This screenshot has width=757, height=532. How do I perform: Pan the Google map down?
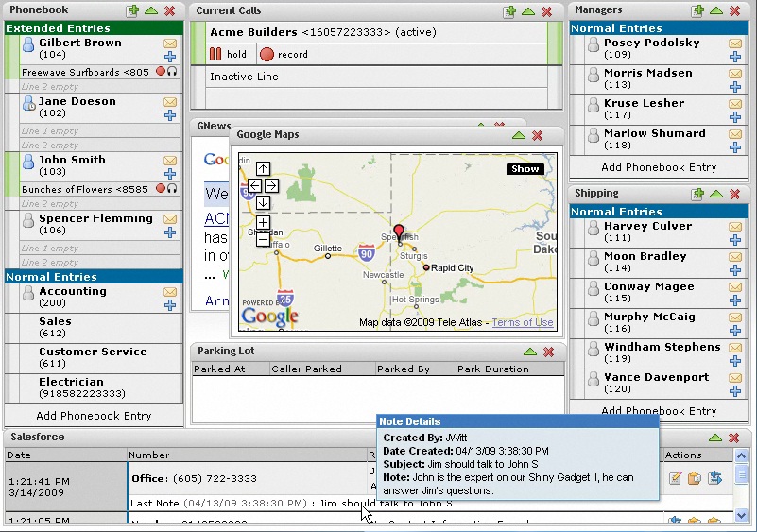(x=263, y=202)
